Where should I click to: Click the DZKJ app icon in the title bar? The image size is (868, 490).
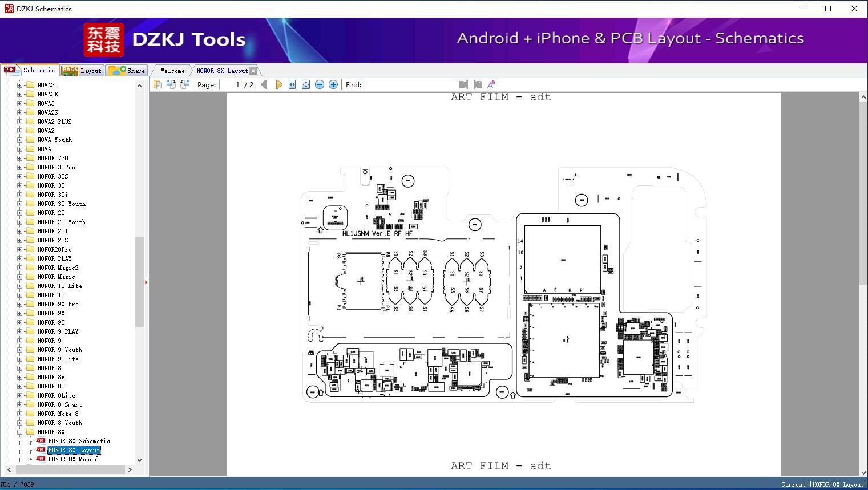[9, 9]
